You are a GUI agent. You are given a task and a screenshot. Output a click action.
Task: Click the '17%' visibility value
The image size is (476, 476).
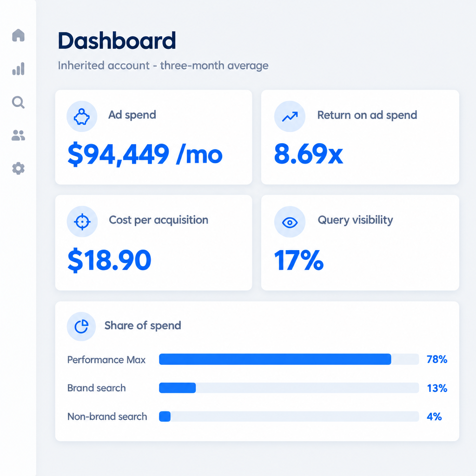(x=299, y=260)
